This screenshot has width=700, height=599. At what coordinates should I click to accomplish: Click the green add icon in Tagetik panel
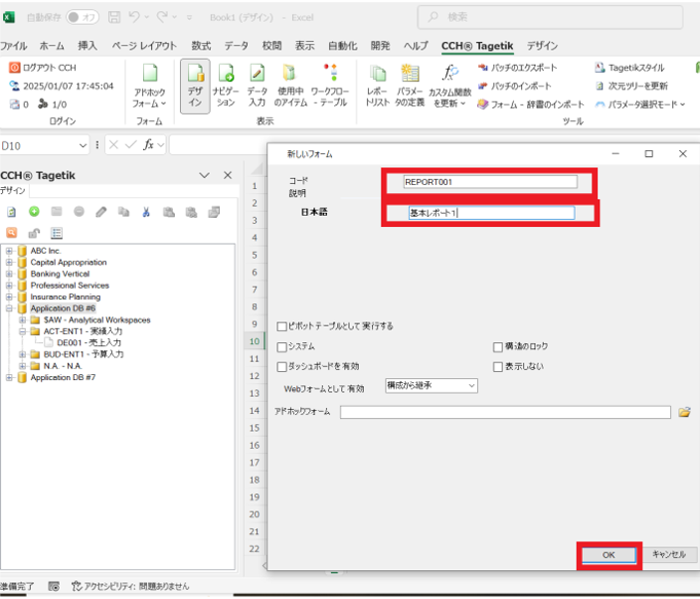[x=34, y=211]
